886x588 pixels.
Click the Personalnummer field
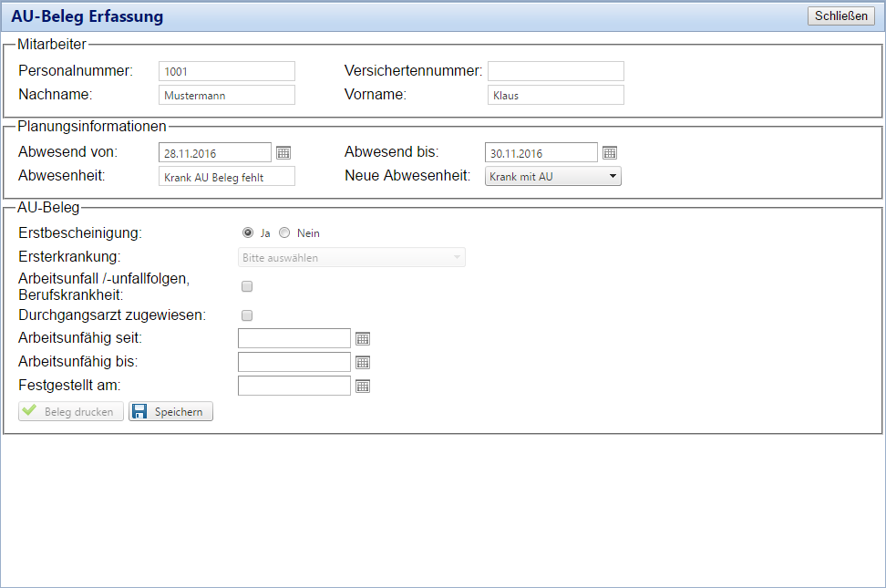[x=227, y=71]
